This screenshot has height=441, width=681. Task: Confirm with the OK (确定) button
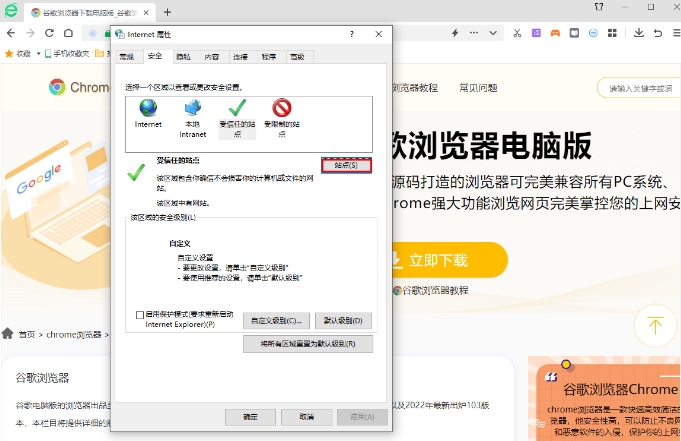[x=250, y=417]
